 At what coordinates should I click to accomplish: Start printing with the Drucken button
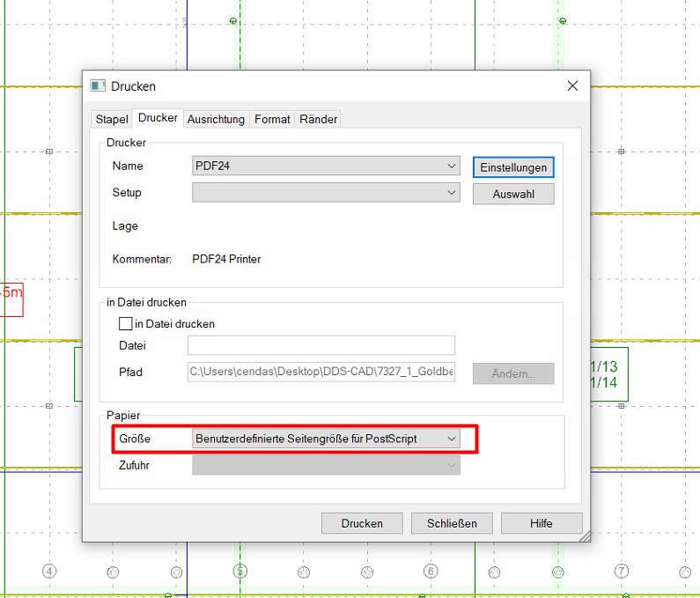tap(362, 523)
